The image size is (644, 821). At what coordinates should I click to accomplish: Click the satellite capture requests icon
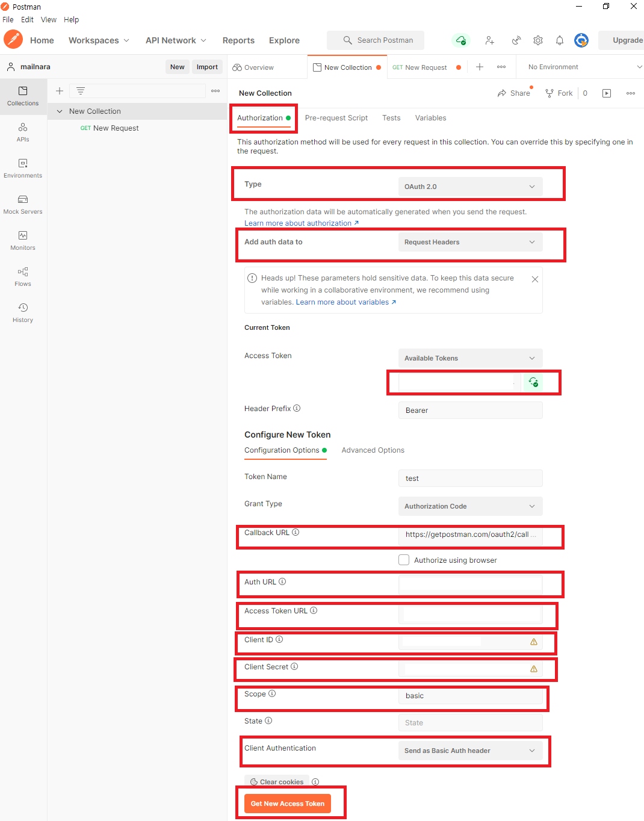[x=516, y=40]
